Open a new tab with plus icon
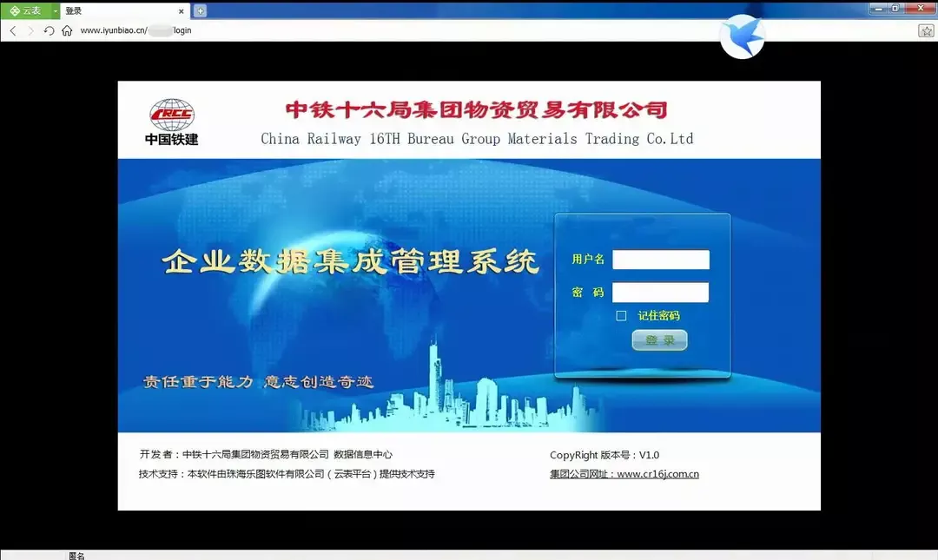 pyautogui.click(x=201, y=10)
